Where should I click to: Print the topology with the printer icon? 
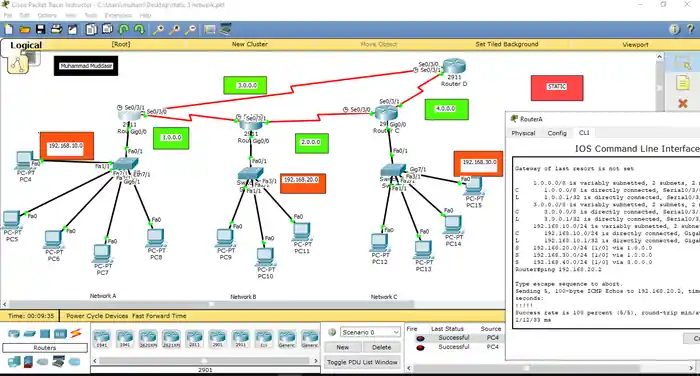56,29
